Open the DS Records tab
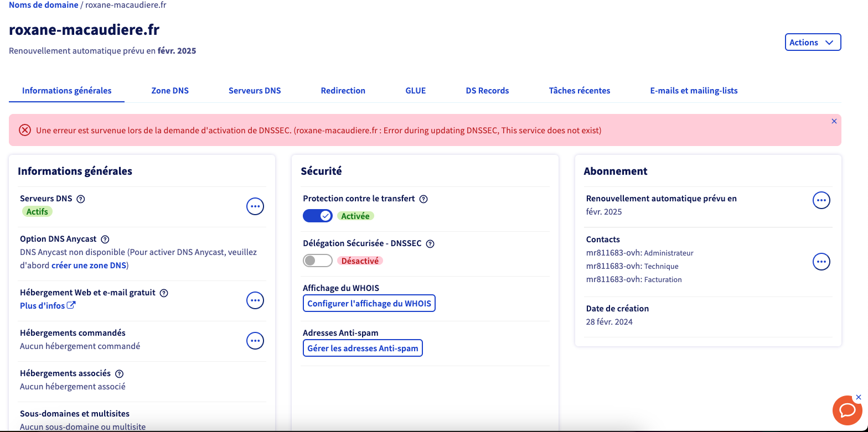This screenshot has height=432, width=868. point(487,91)
